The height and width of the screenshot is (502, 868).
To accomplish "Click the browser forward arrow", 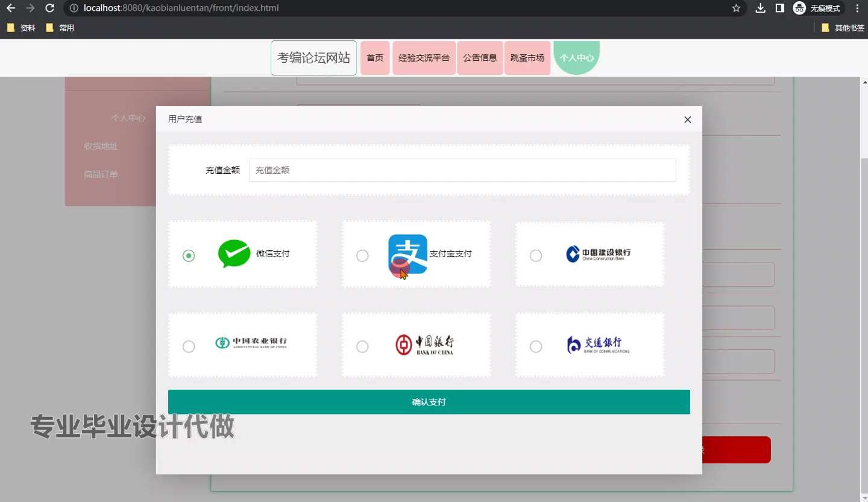I will pyautogui.click(x=30, y=8).
